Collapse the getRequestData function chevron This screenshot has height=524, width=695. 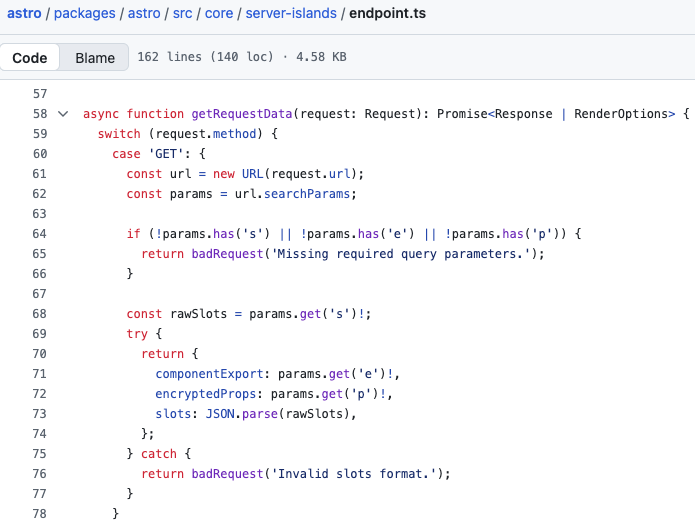pyautogui.click(x=63, y=114)
